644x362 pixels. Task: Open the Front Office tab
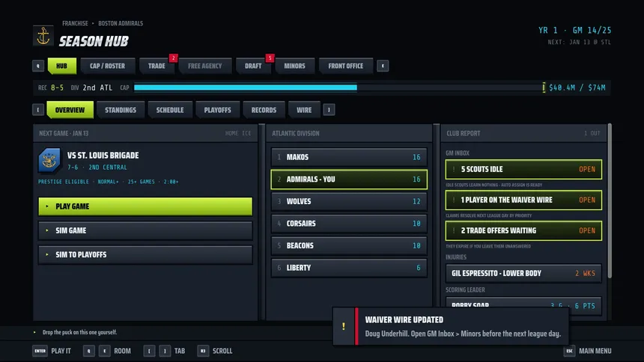point(346,66)
